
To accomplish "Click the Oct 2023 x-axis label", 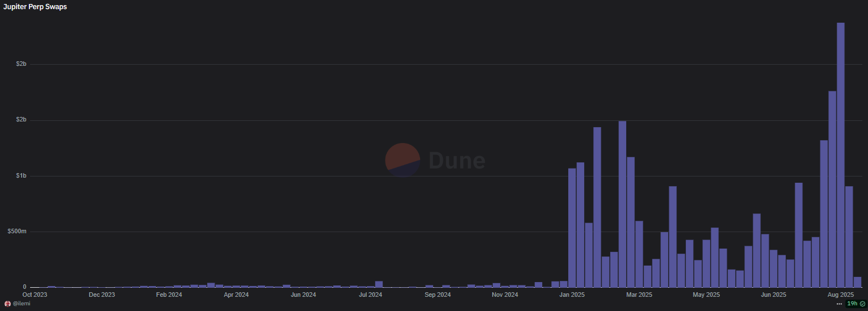I will (35, 295).
